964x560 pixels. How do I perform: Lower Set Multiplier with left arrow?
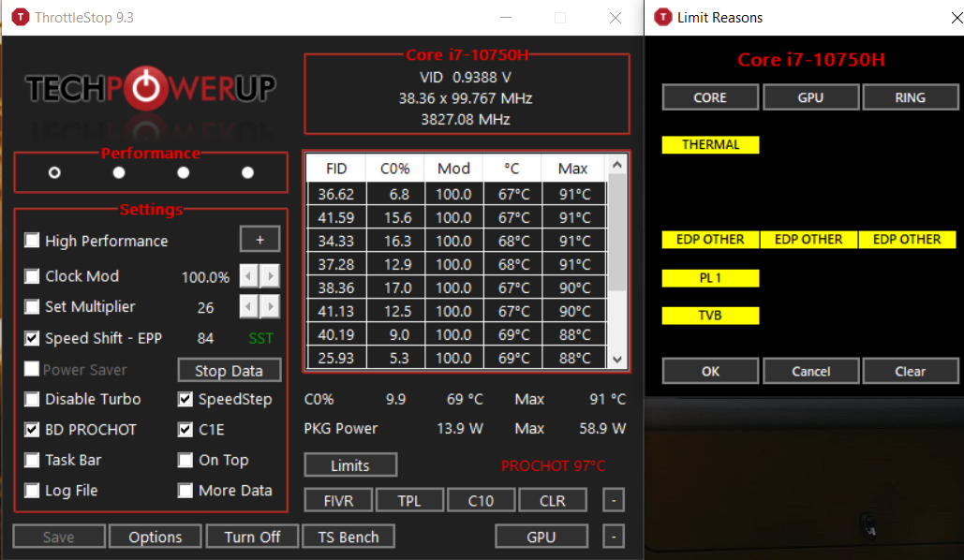(x=249, y=306)
